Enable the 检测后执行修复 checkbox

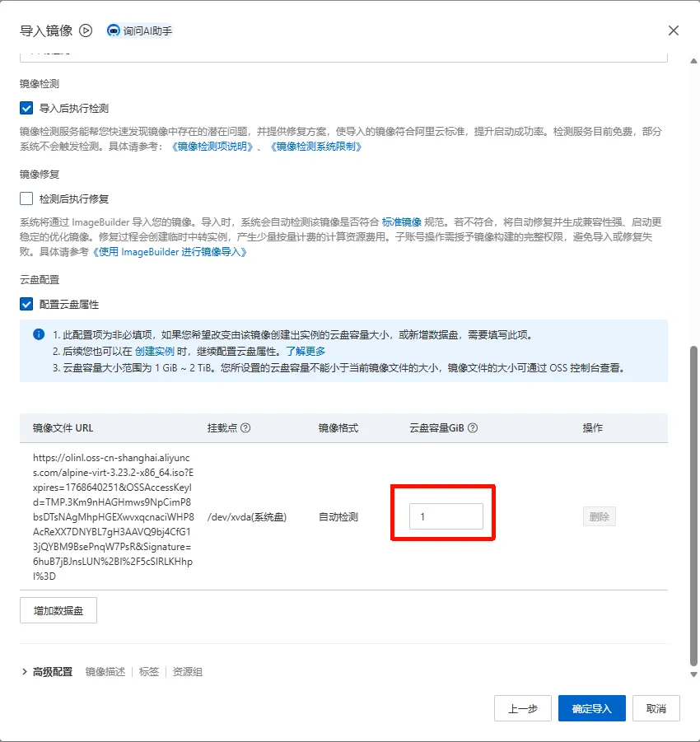pos(26,198)
